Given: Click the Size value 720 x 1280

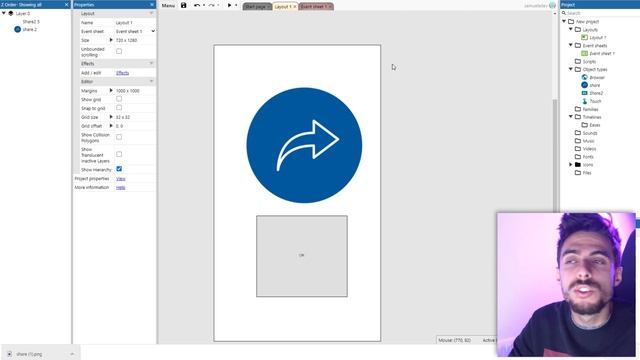Looking at the screenshot, I should coord(127,40).
